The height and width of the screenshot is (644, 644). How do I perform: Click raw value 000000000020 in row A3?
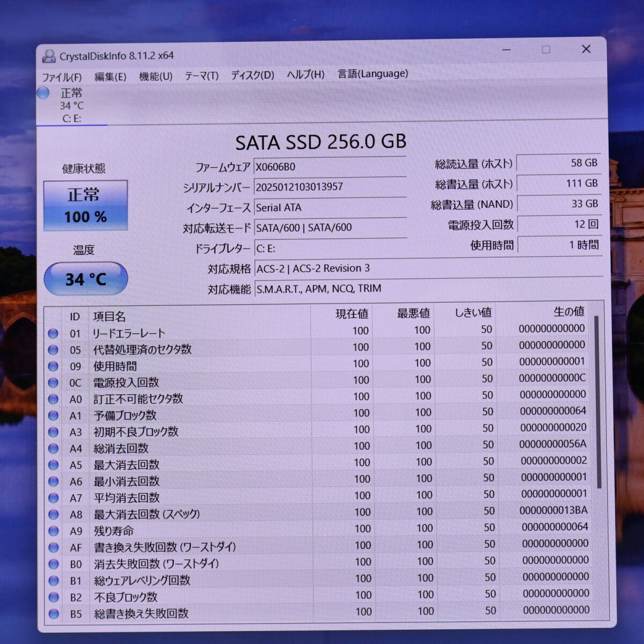point(553,428)
